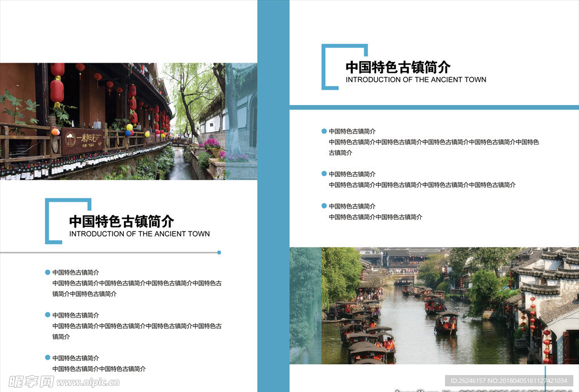Click the blue bracket beside the right page title
Viewport: 579px width, 392px height.
(x=323, y=67)
